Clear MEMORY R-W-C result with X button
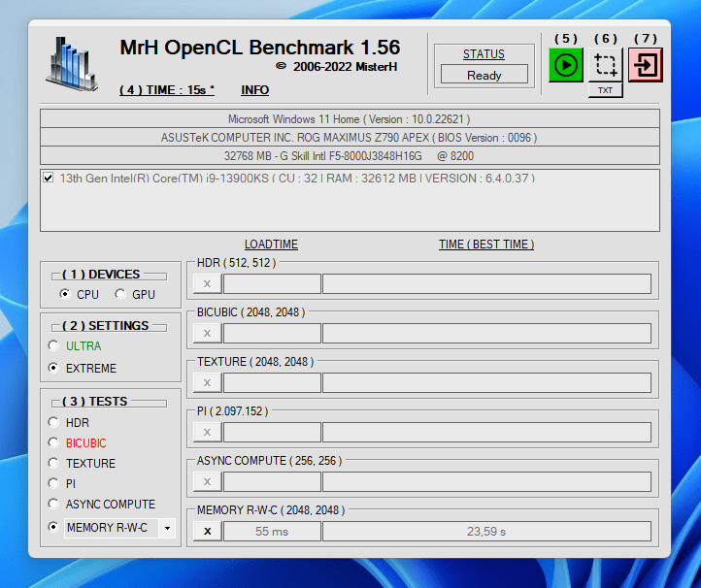701x588 pixels. point(208,532)
